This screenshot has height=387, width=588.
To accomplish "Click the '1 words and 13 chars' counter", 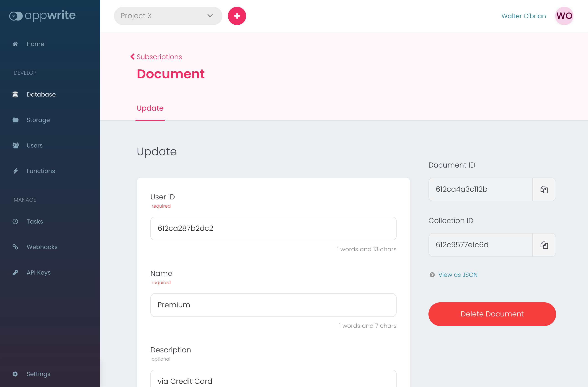I will pyautogui.click(x=366, y=249).
